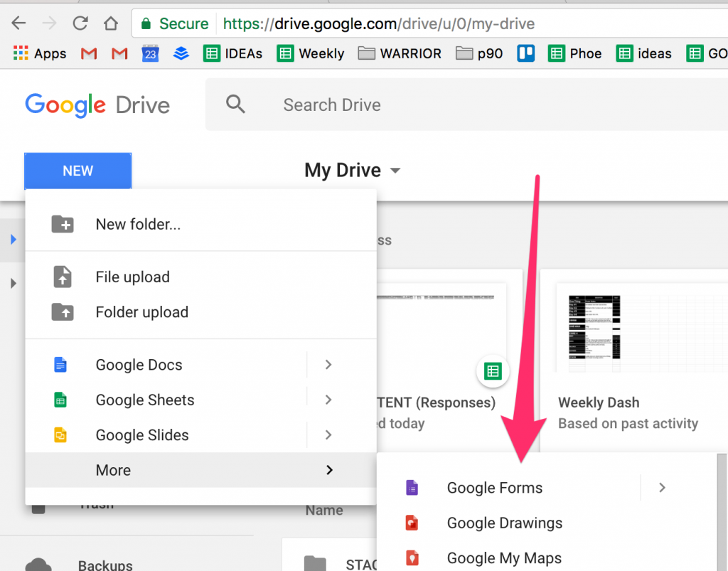
Task: Click the Backups cloud icon
Action: tap(38, 565)
